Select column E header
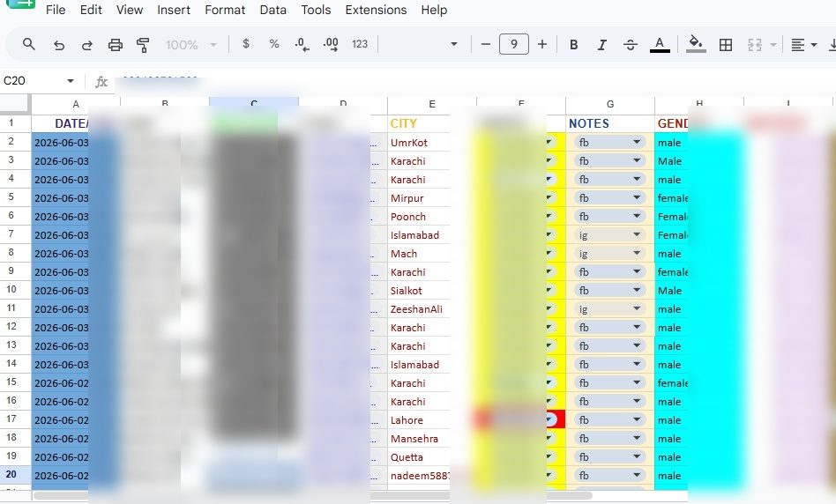This screenshot has height=504, width=836. (x=432, y=104)
